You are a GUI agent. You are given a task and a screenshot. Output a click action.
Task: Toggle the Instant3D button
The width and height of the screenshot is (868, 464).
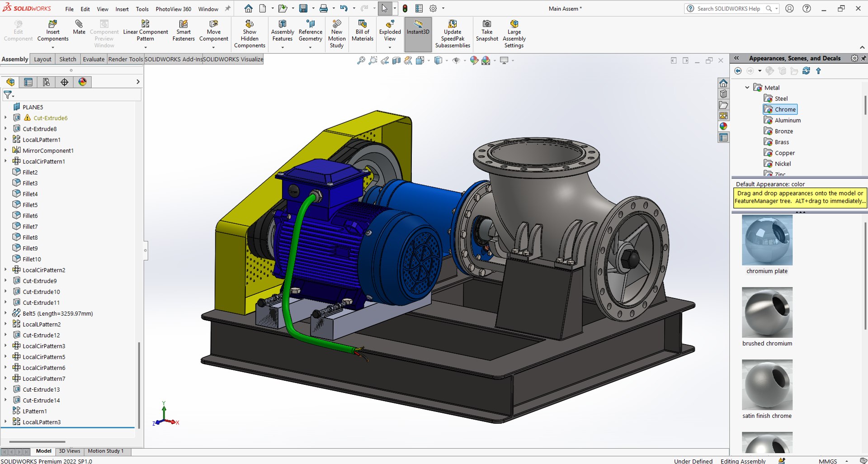pyautogui.click(x=418, y=34)
